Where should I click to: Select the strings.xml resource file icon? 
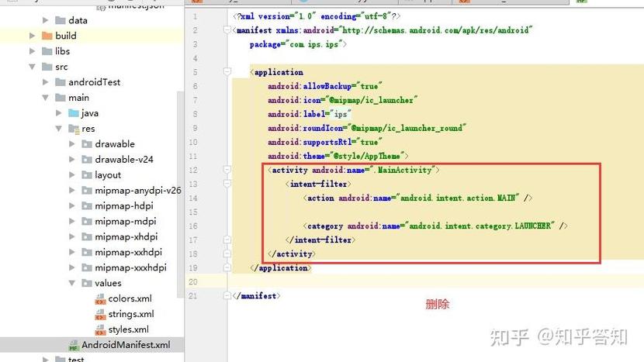100,315
